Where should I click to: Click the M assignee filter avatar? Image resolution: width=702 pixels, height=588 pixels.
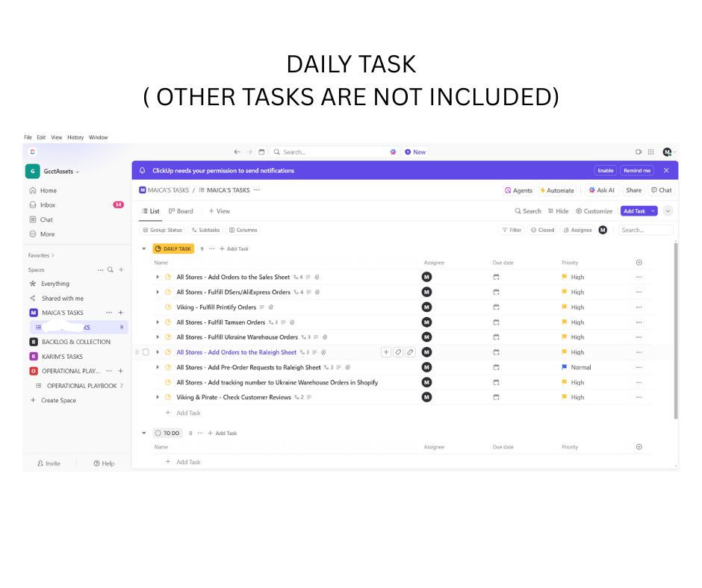(603, 230)
